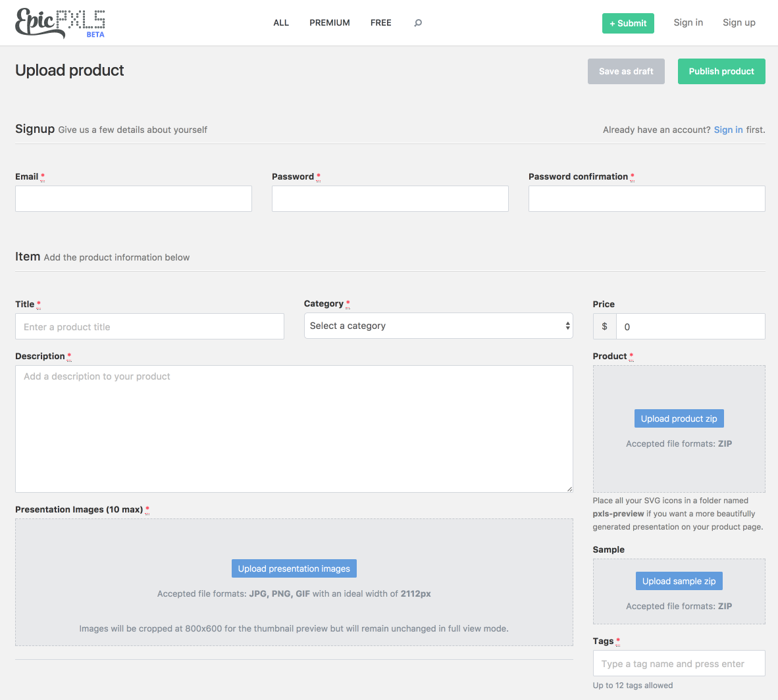The height and width of the screenshot is (700, 778).
Task: Click the dollar sign price prefix
Action: (604, 326)
